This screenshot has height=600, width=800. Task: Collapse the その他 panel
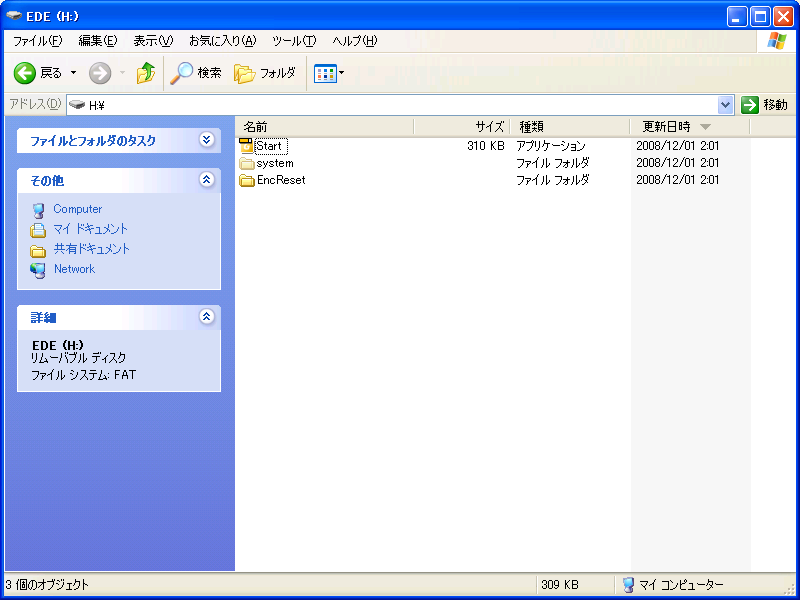point(206,180)
